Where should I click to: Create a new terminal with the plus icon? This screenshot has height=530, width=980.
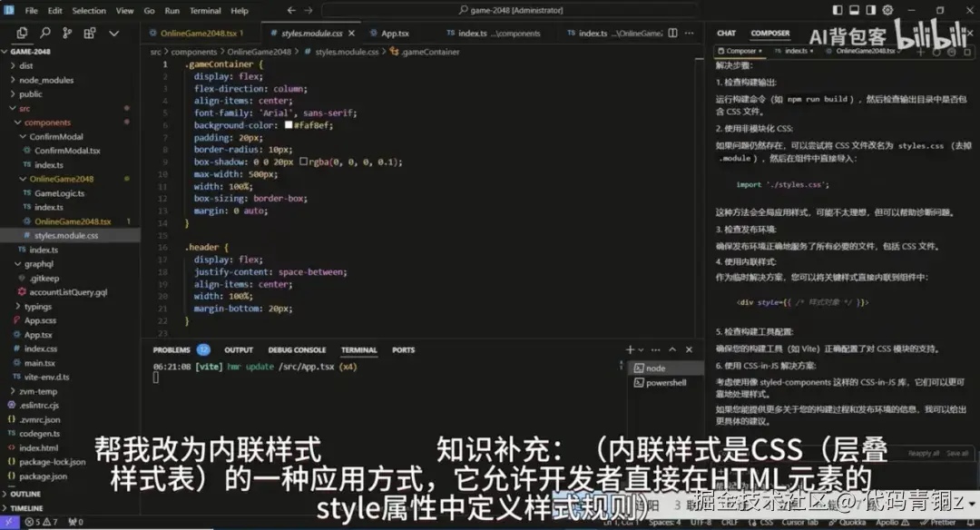[x=630, y=349]
